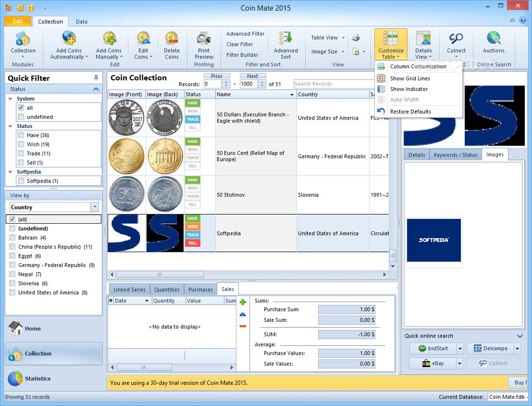Toggle the System 'all' checkbox
Viewport: 532px width, 406px height.
pyautogui.click(x=21, y=108)
